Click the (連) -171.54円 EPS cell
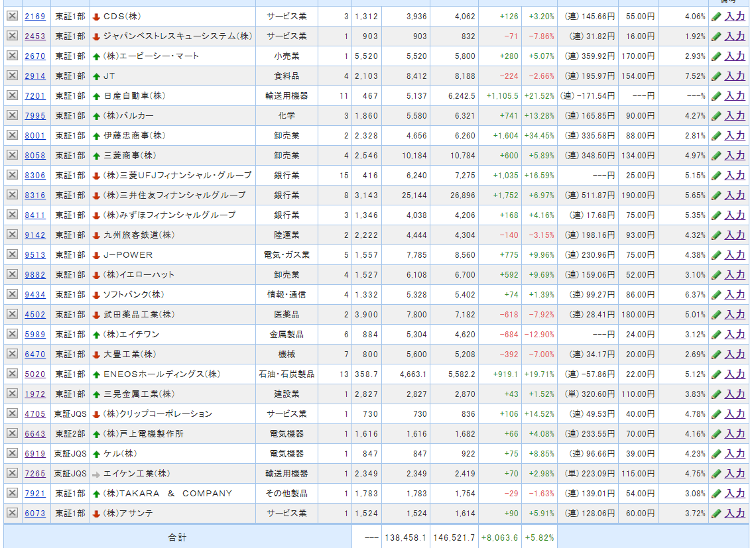 (x=588, y=96)
